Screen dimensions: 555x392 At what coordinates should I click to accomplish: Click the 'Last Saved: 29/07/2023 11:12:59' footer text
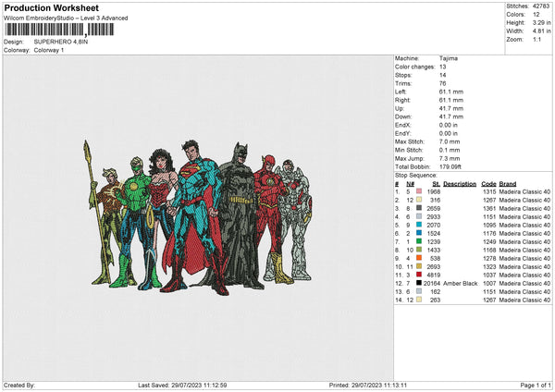pos(182,385)
